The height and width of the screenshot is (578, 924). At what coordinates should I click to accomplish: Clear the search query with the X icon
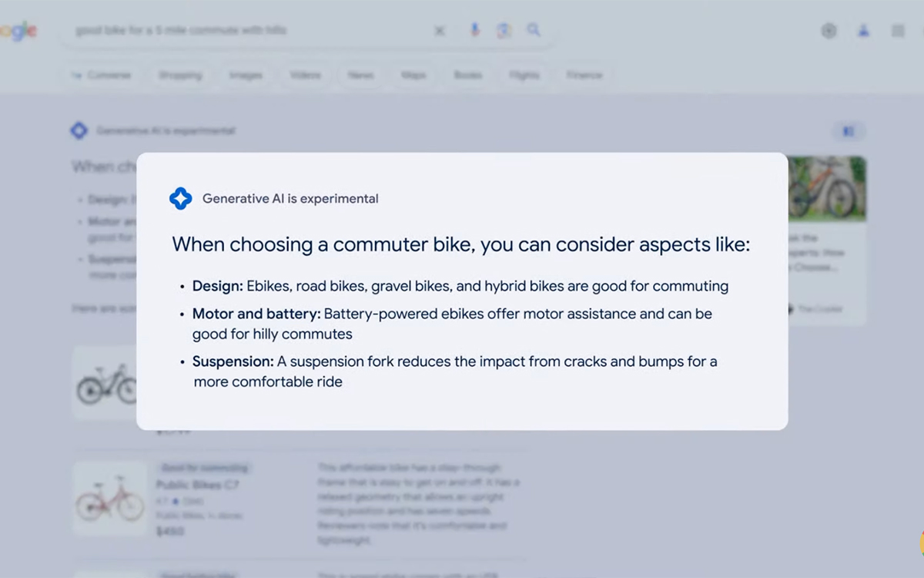tap(440, 31)
